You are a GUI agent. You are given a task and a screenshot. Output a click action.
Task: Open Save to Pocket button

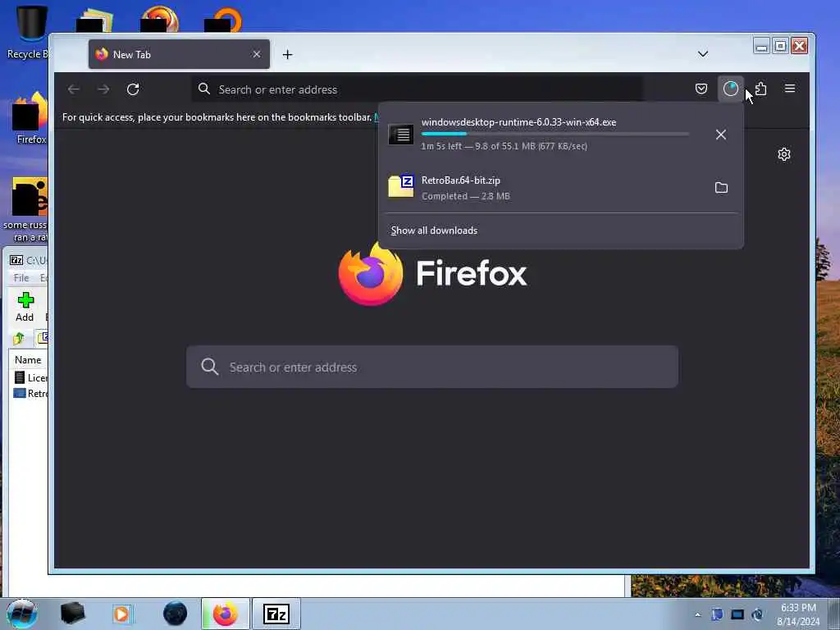point(701,89)
